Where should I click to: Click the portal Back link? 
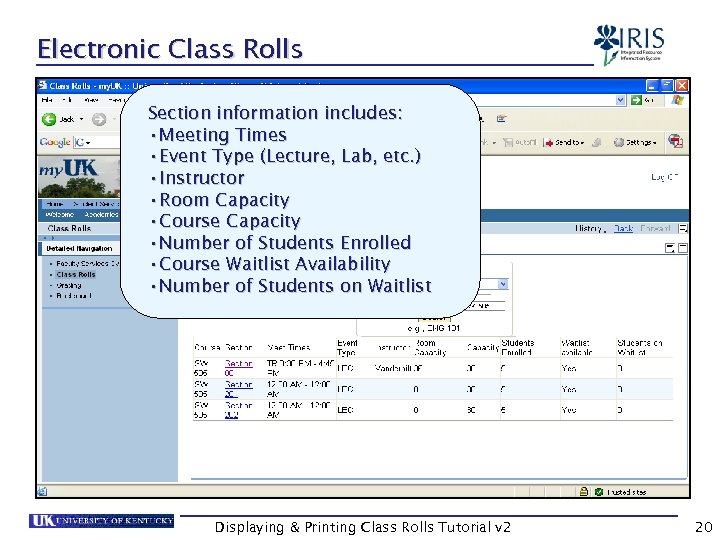(623, 228)
